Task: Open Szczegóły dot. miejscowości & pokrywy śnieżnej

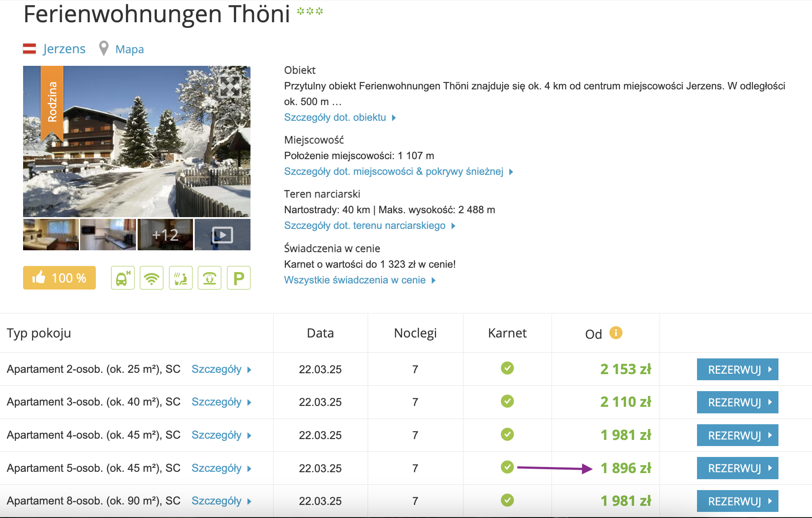Action: [399, 171]
